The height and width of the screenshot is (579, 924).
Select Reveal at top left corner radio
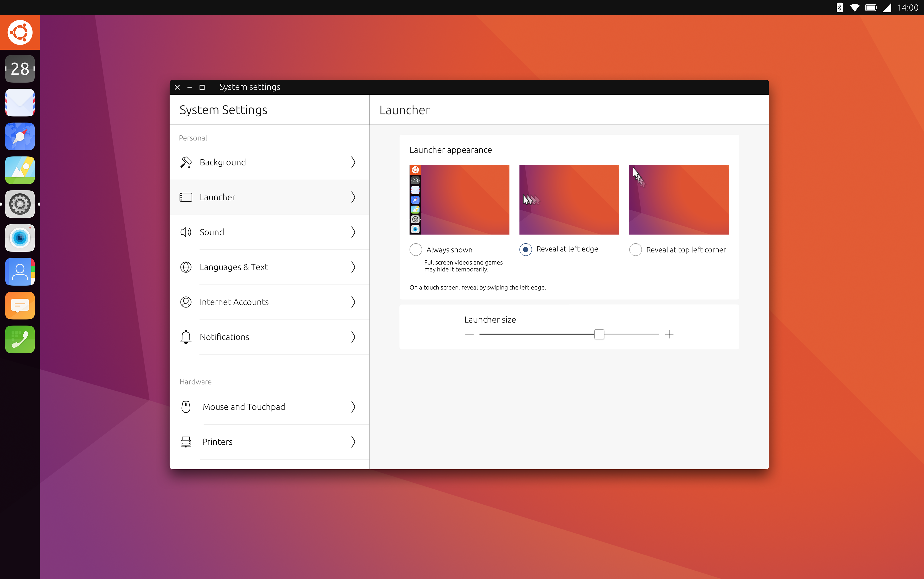click(635, 250)
